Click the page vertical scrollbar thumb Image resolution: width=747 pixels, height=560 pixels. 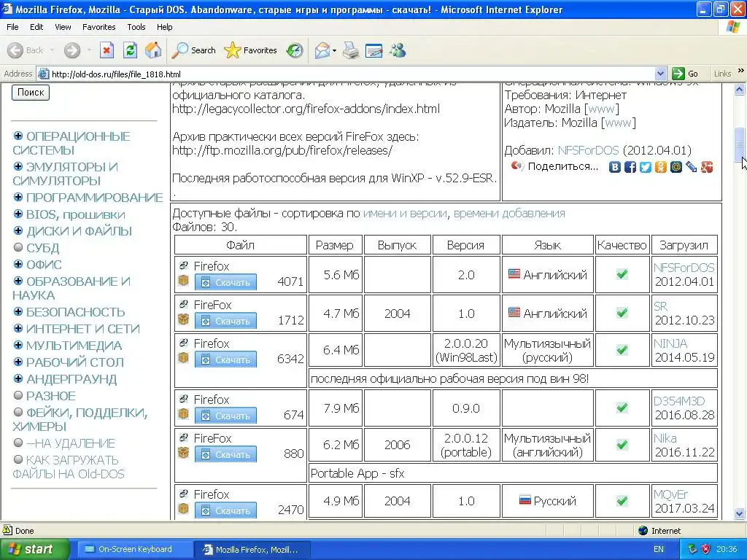(740, 144)
